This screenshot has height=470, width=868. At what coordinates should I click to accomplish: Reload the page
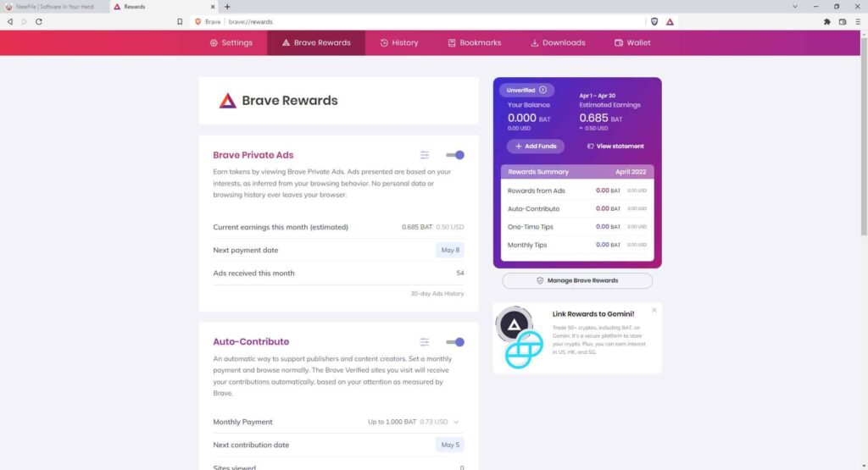pos(39,21)
